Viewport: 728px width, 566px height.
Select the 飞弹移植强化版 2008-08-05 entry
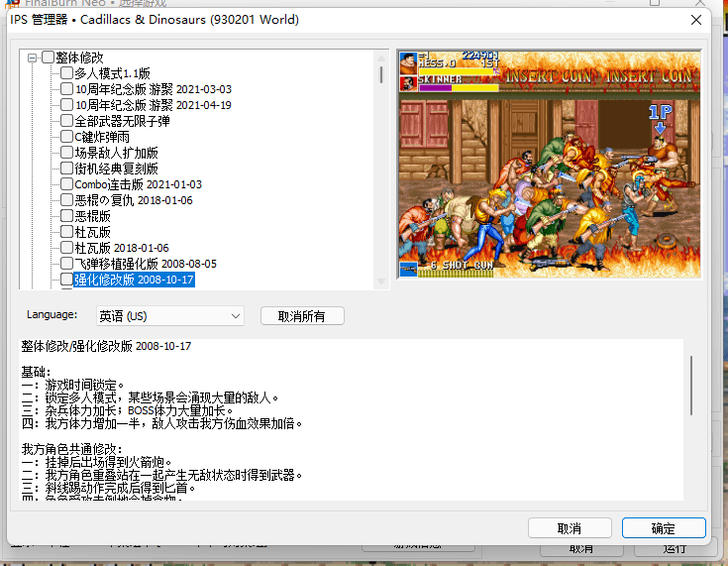click(x=146, y=264)
